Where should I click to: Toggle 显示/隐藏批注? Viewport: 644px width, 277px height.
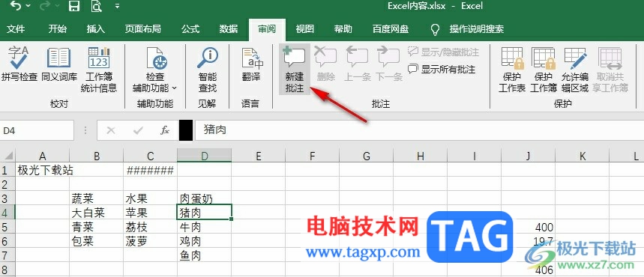pos(444,52)
